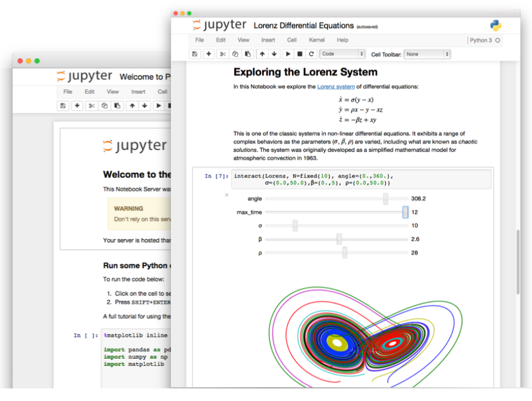Stop the running kernel
Screen dimensions: 532x401
coord(300,54)
